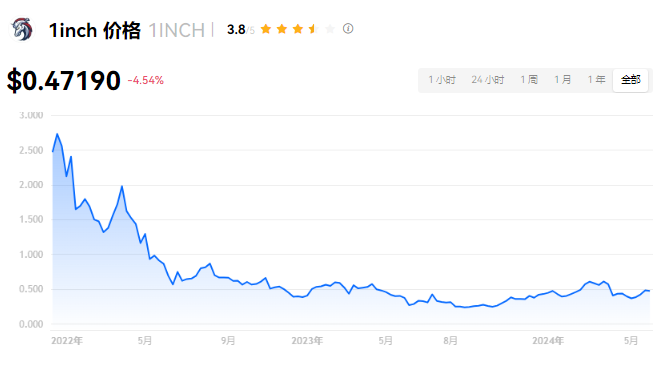Click the 2023年 marker on chart axis
This screenshot has height=368, width=658.
(x=307, y=341)
